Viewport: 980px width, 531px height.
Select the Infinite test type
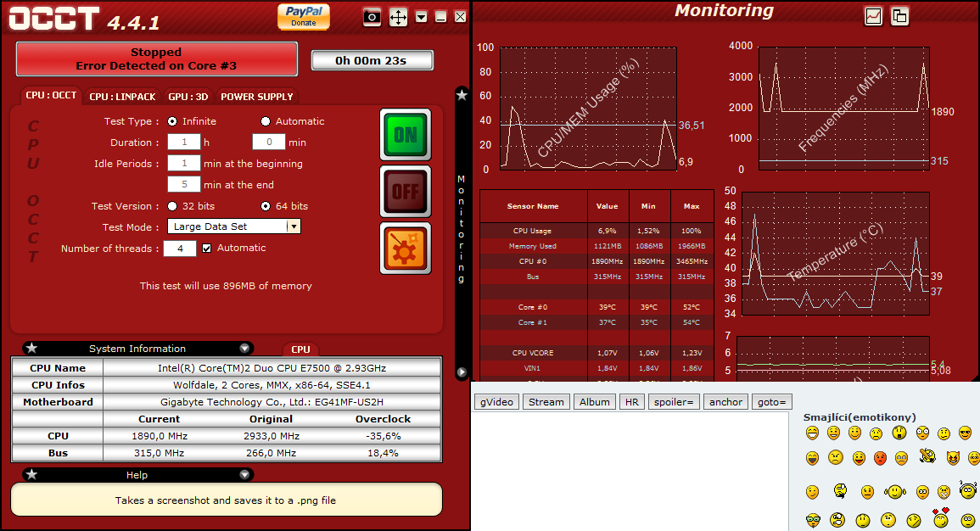pyautogui.click(x=172, y=121)
